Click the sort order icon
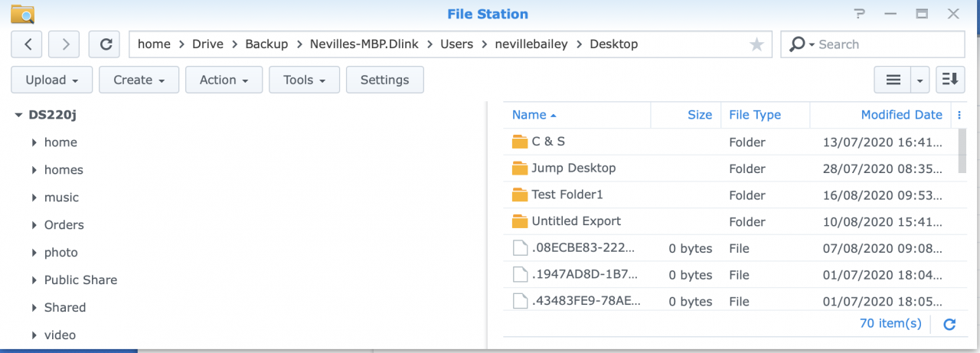 pos(950,80)
